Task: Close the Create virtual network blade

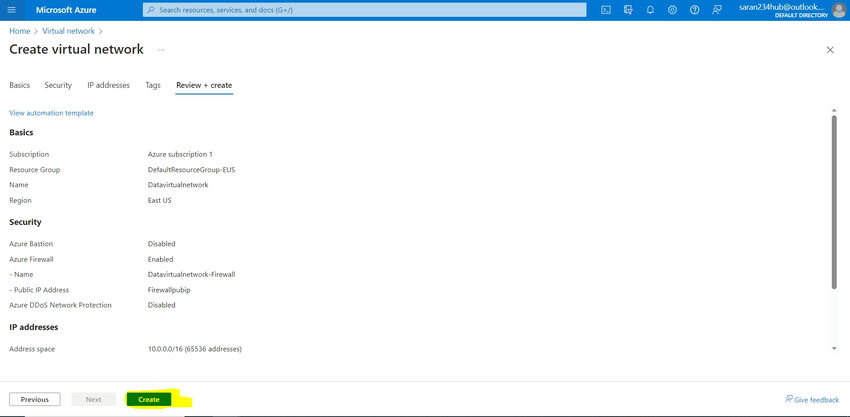Action: [x=829, y=50]
